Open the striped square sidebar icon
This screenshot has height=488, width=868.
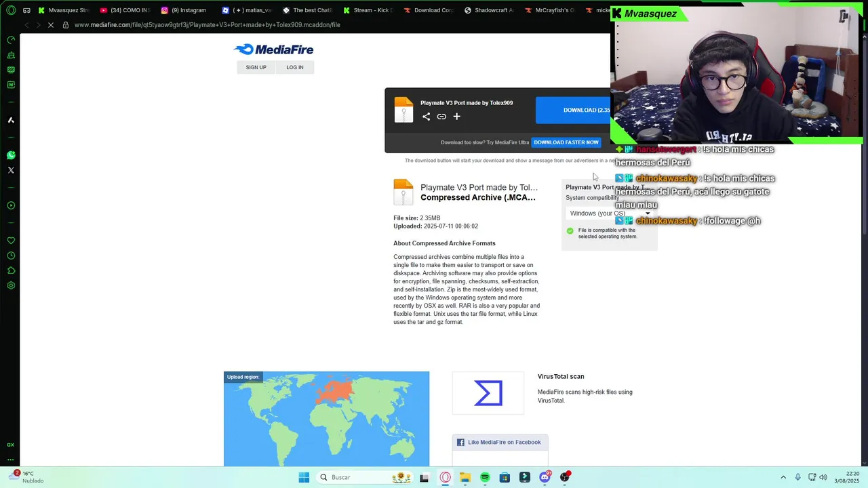pos(11,70)
